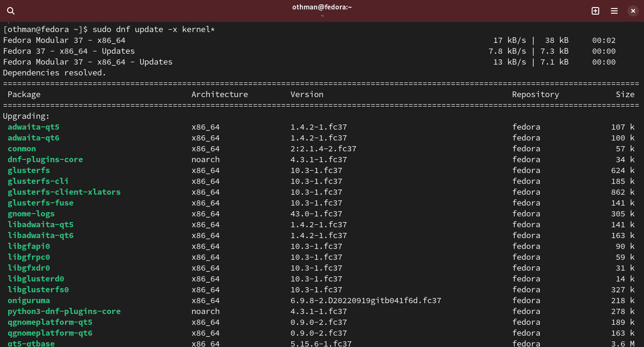
Task: Click the 'Dependencies resolved.' line
Action: (55, 73)
